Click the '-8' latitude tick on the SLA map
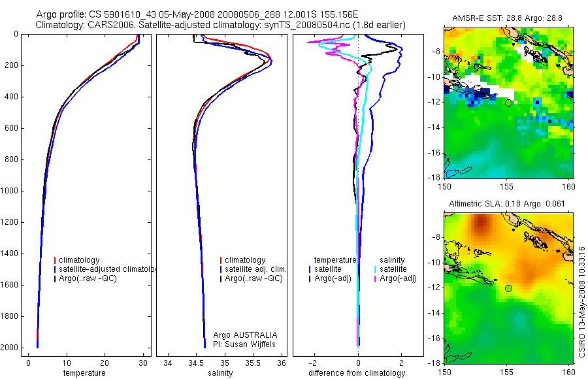Image resolution: width=588 pixels, height=379 pixels. (436, 237)
